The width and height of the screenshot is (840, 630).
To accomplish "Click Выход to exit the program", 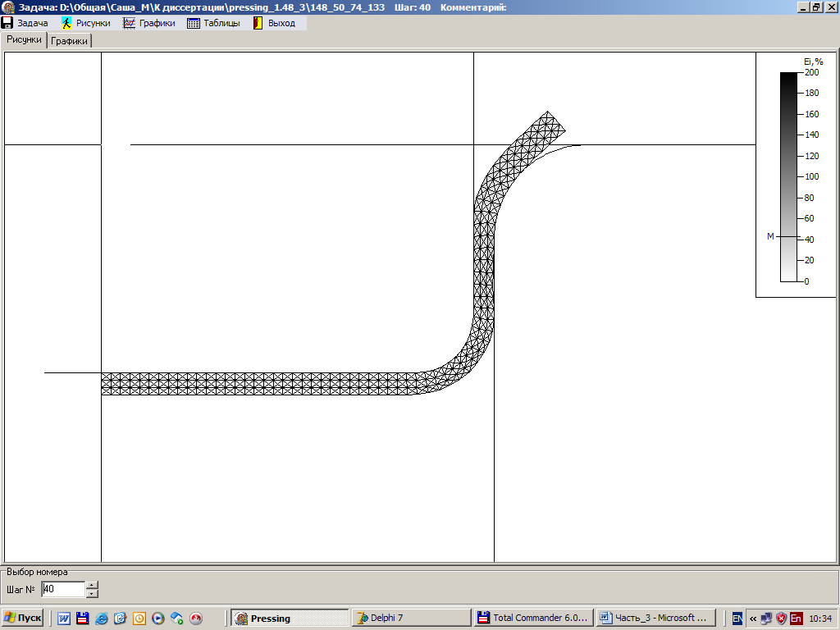I will [x=274, y=23].
